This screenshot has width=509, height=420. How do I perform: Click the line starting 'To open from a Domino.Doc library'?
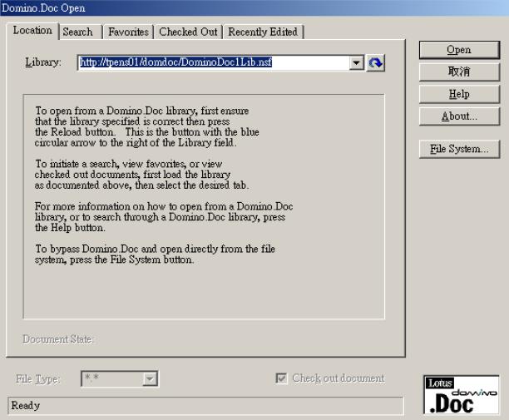[x=142, y=111]
